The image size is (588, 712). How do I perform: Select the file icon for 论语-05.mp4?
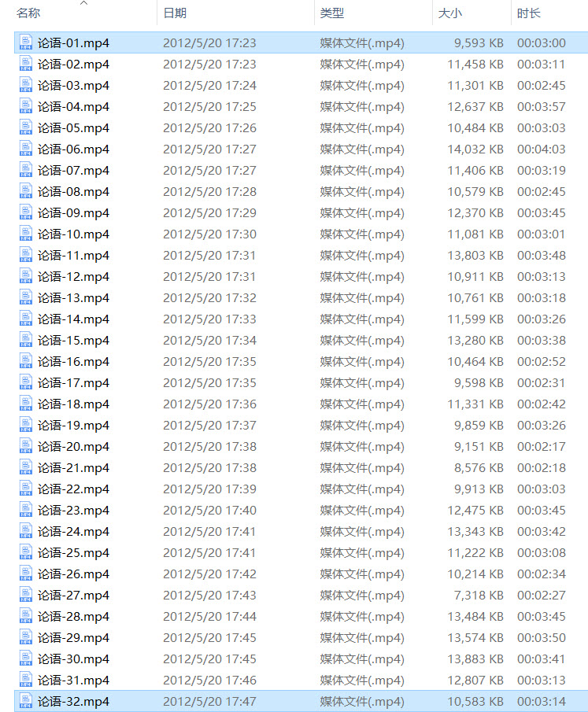point(26,127)
